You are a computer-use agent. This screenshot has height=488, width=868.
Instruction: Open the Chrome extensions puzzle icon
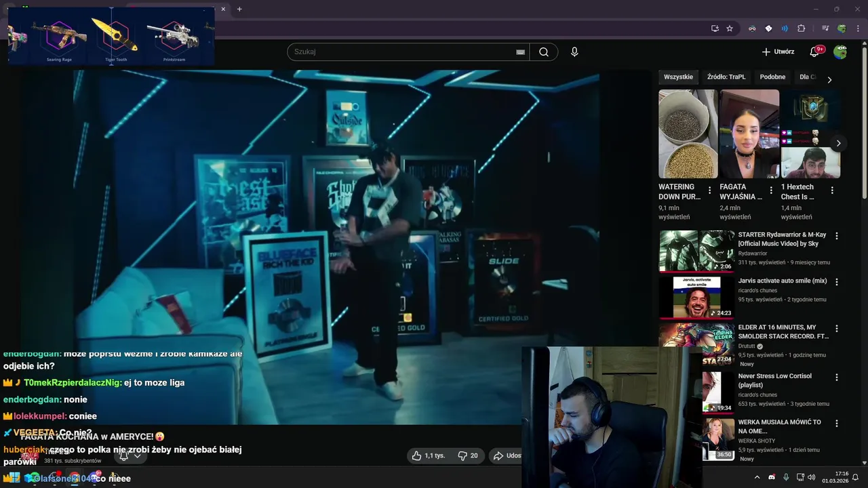[801, 28]
